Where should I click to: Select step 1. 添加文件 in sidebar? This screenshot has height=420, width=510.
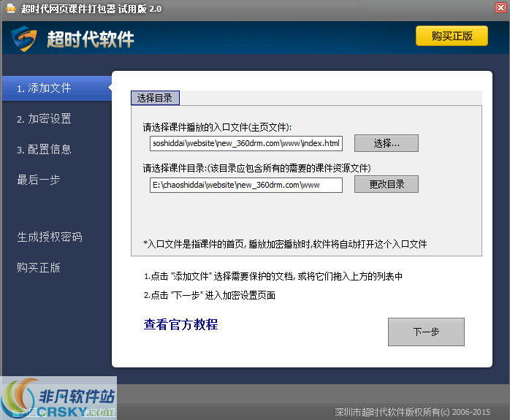click(x=56, y=88)
